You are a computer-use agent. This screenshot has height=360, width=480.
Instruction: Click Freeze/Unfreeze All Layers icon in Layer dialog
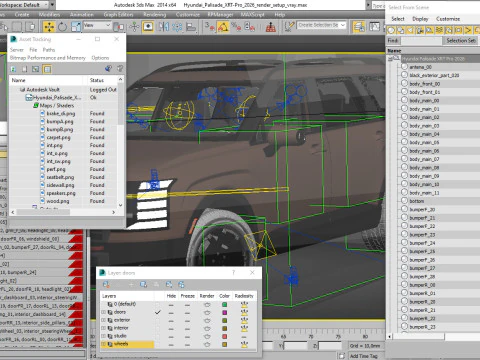click(181, 284)
